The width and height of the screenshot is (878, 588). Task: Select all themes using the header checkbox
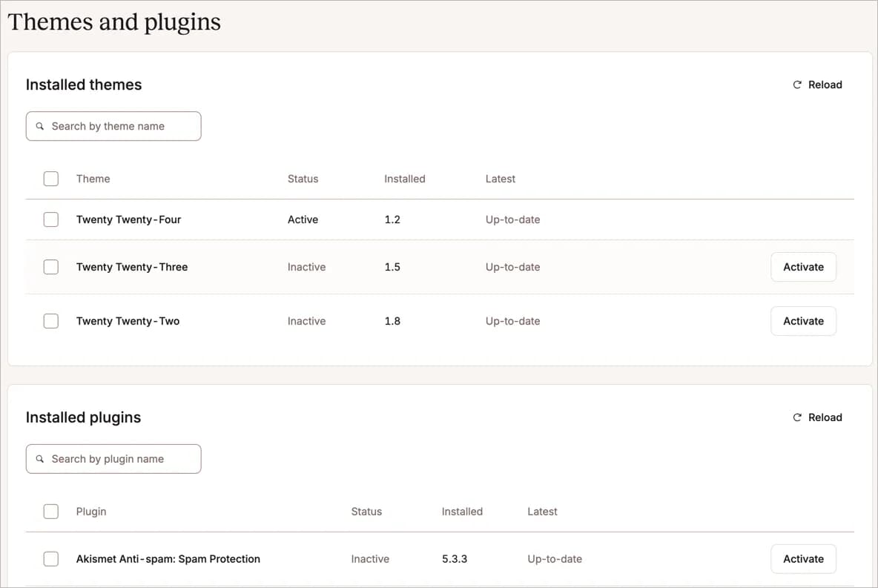[50, 178]
